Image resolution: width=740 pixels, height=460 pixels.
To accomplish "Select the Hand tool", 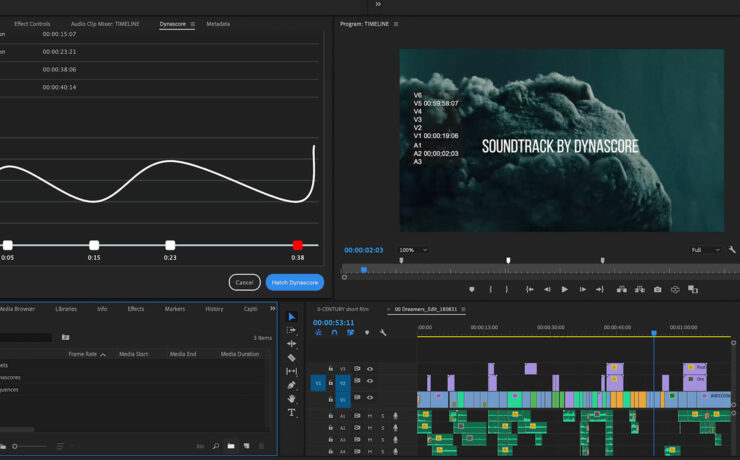I will [292, 399].
